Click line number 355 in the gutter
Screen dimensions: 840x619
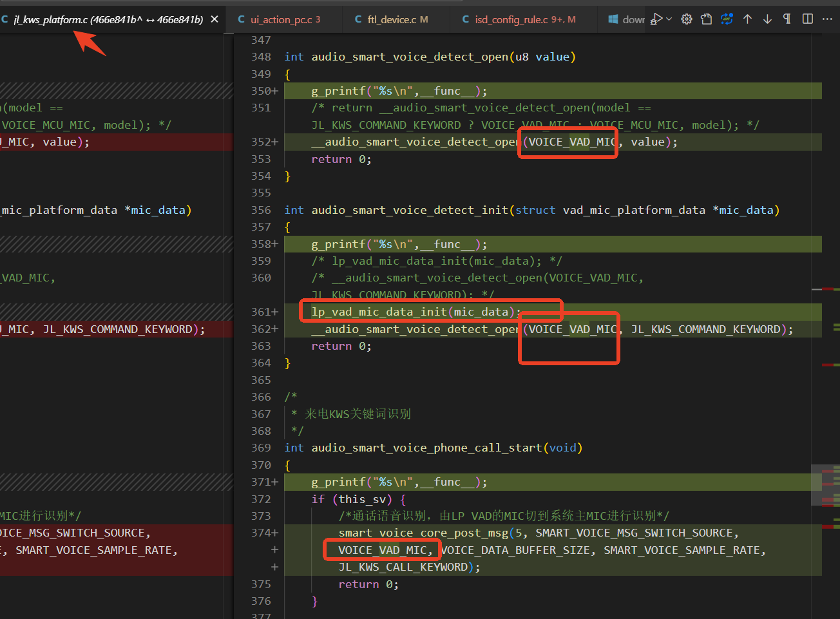[261, 193]
